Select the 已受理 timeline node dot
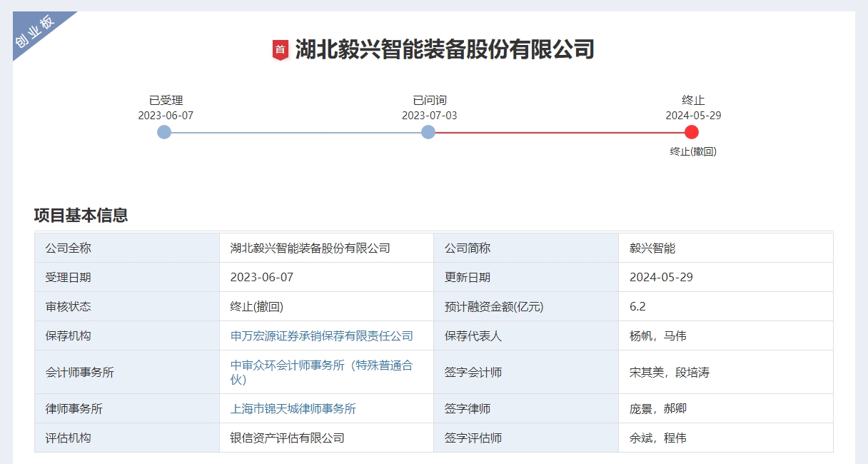Screen dimensions: 868x464 pyautogui.click(x=164, y=132)
